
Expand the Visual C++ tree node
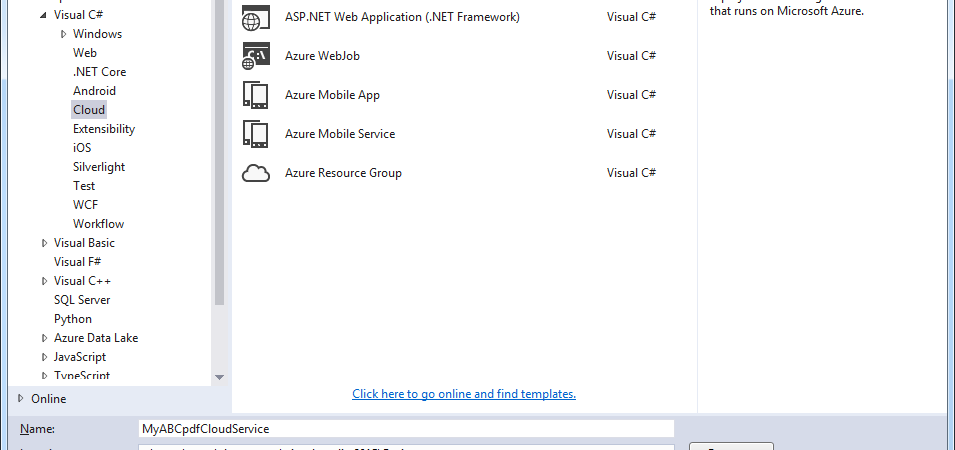(44, 281)
